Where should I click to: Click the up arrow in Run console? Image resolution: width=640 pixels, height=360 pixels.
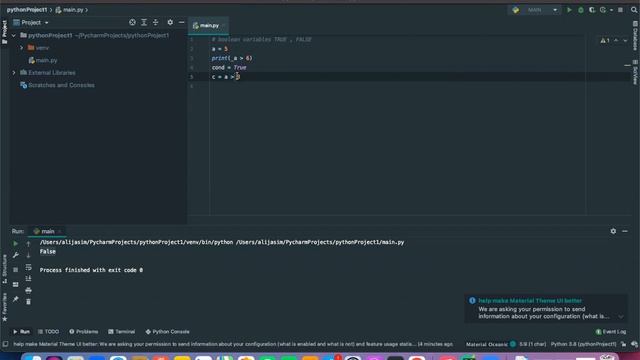pyautogui.click(x=28, y=244)
